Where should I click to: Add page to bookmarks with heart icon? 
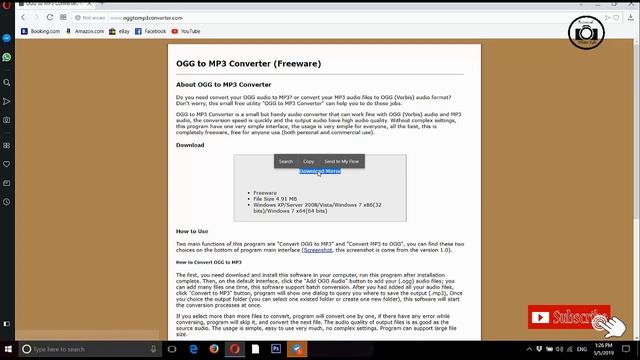tap(616, 18)
